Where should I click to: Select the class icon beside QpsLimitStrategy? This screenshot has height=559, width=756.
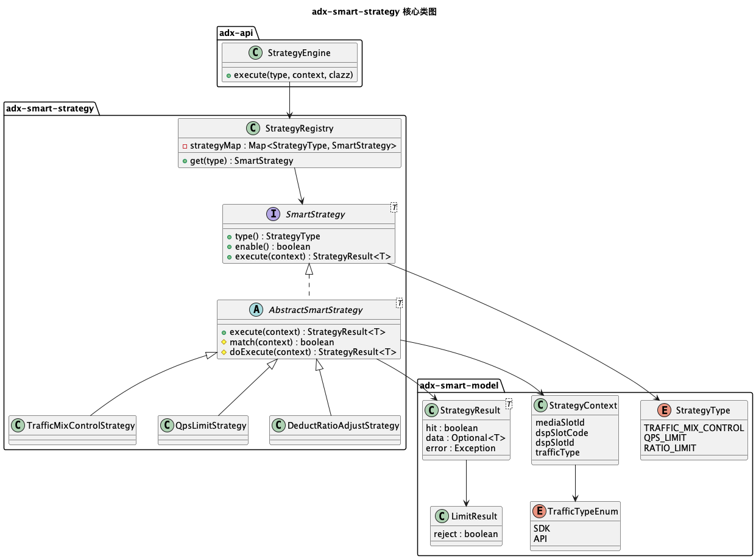click(x=167, y=425)
